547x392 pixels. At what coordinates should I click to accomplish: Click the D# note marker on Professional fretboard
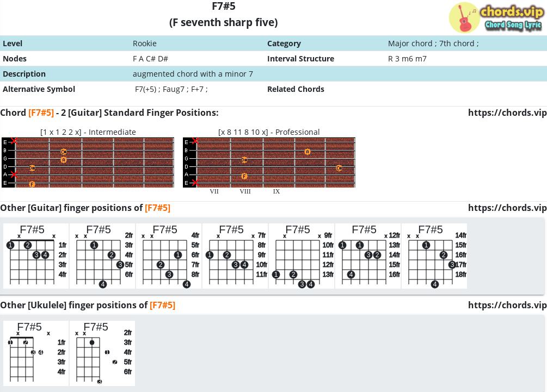point(244,160)
